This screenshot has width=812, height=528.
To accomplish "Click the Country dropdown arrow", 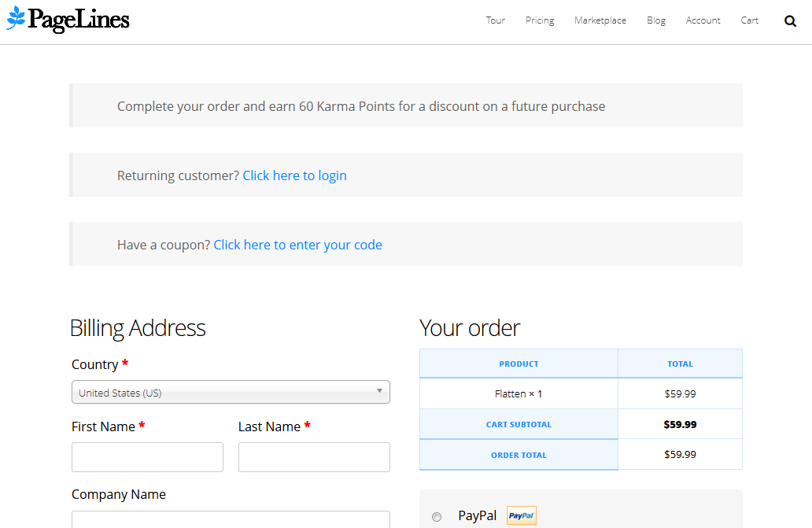I will pos(379,390).
